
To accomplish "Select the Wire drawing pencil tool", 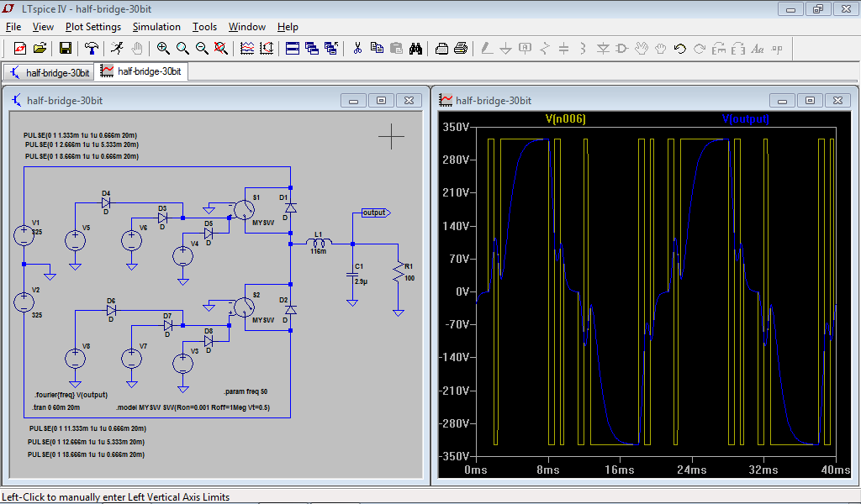I will (x=486, y=49).
